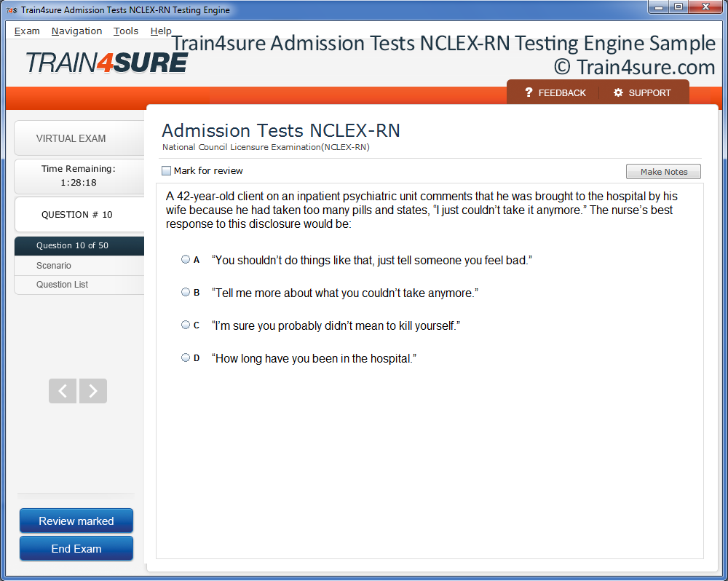Viewport: 728px width, 581px height.
Task: Open the Navigation menu
Action: (x=76, y=31)
